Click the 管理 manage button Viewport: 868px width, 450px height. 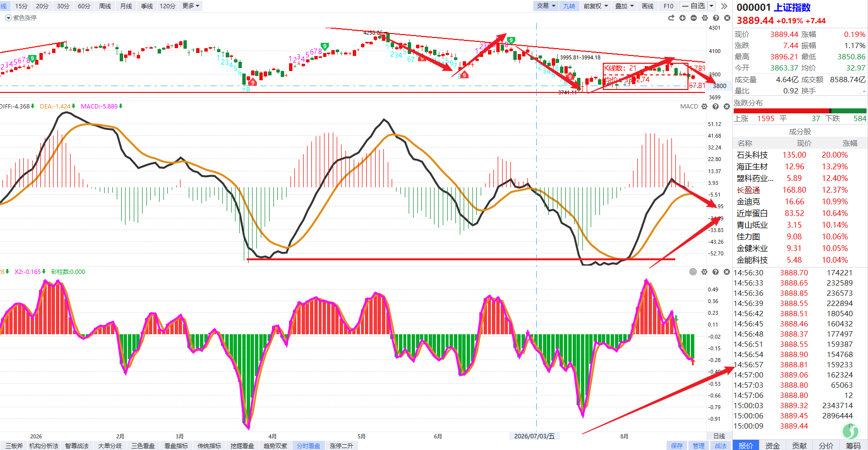point(699,446)
